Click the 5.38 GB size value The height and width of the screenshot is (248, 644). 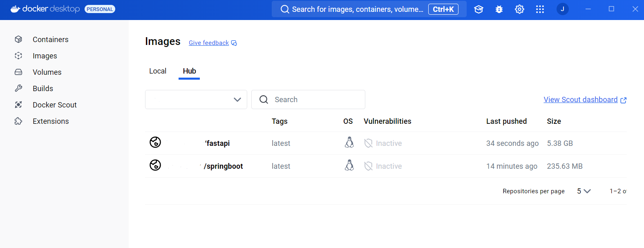[x=560, y=143]
